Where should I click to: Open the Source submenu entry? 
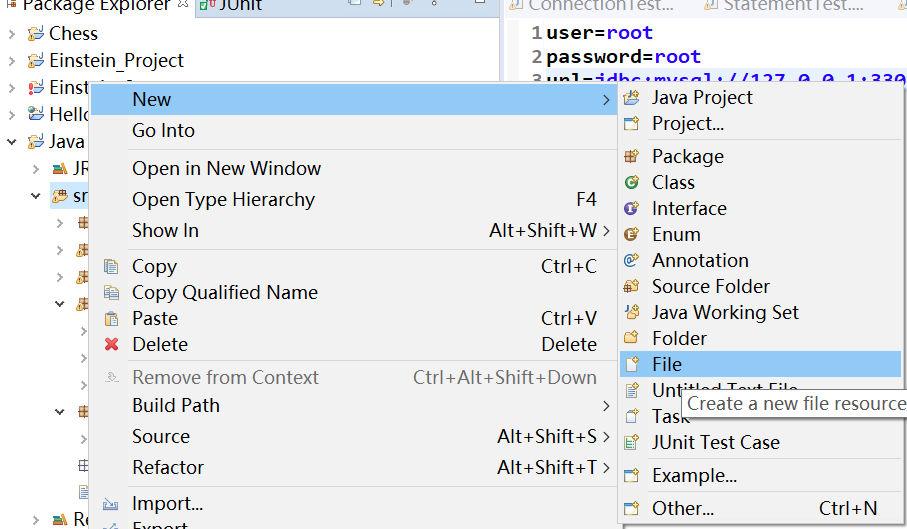tap(354, 436)
